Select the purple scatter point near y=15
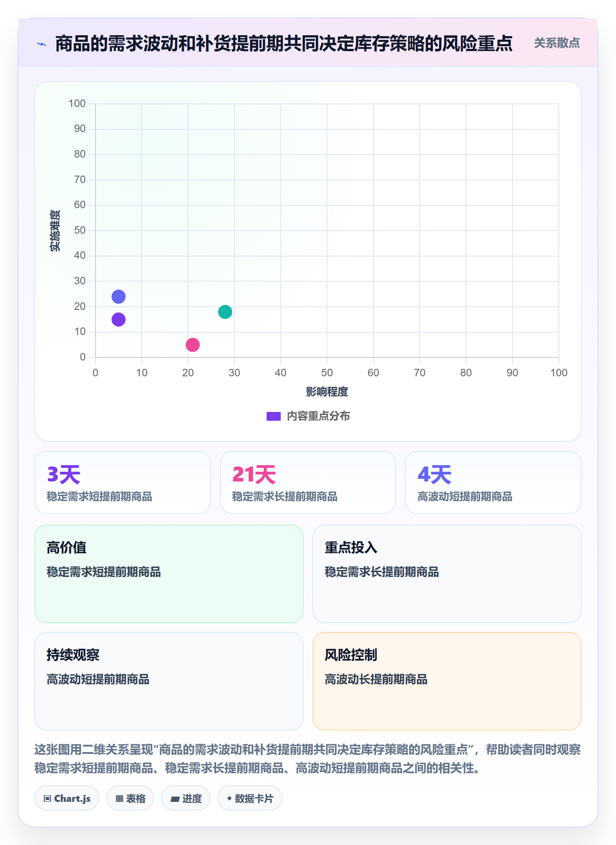 click(118, 320)
